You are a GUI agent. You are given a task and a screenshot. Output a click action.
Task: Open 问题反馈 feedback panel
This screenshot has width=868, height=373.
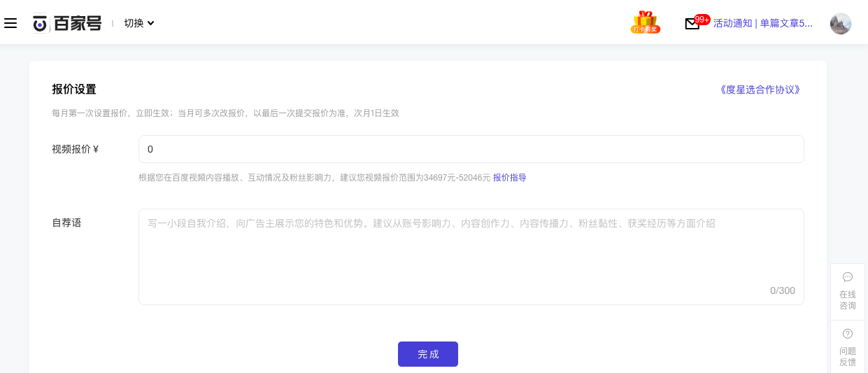[848, 347]
